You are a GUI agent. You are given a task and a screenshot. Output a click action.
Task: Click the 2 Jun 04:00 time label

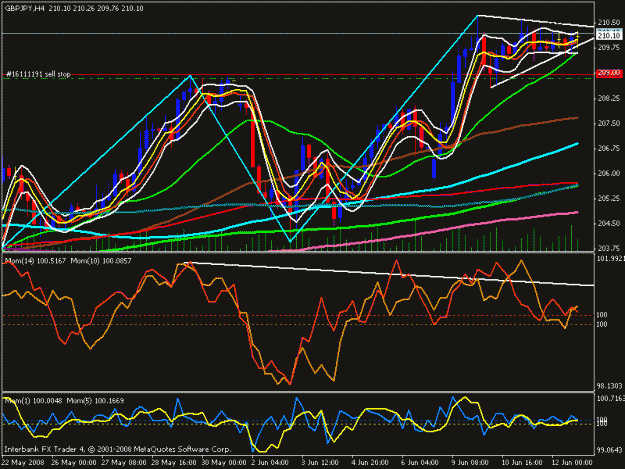[270, 463]
